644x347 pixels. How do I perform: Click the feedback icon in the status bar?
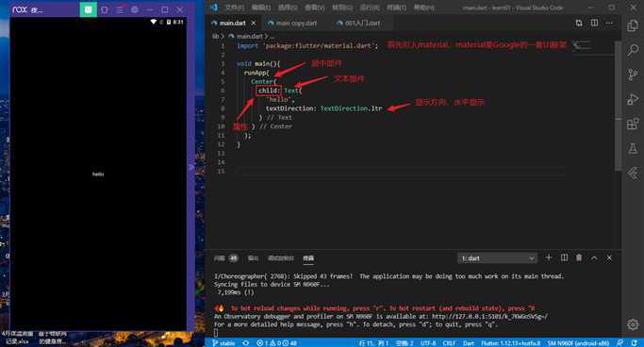point(620,343)
